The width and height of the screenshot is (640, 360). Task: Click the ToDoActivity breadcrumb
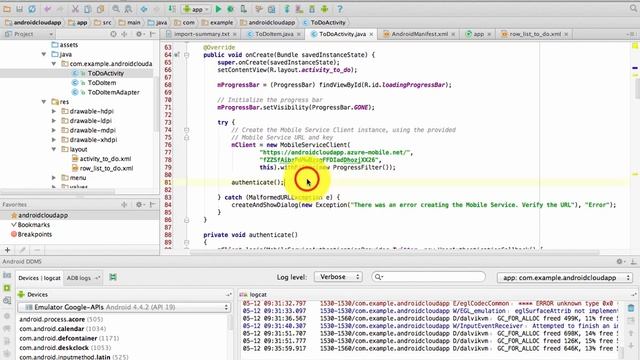click(x=324, y=22)
